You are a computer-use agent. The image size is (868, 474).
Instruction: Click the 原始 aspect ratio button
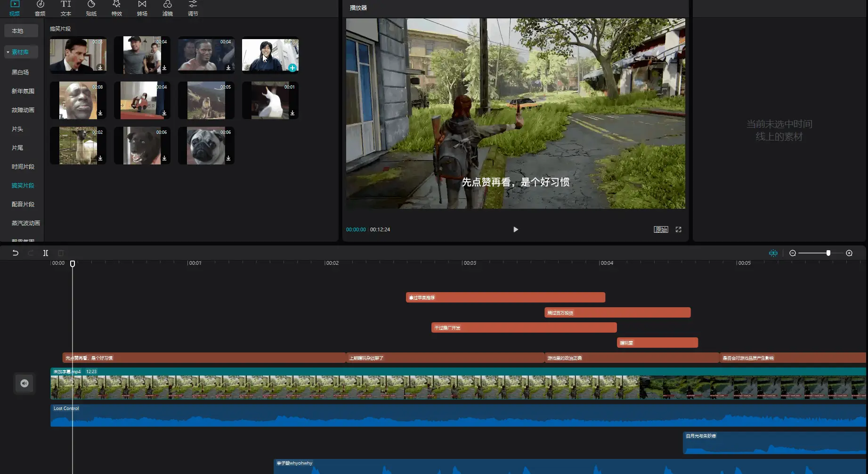coord(661,229)
